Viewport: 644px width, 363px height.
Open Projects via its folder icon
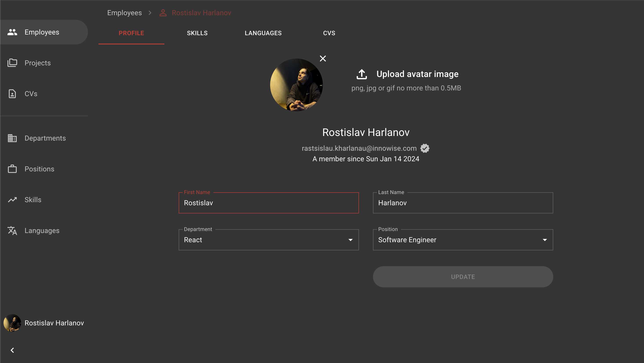tap(12, 63)
